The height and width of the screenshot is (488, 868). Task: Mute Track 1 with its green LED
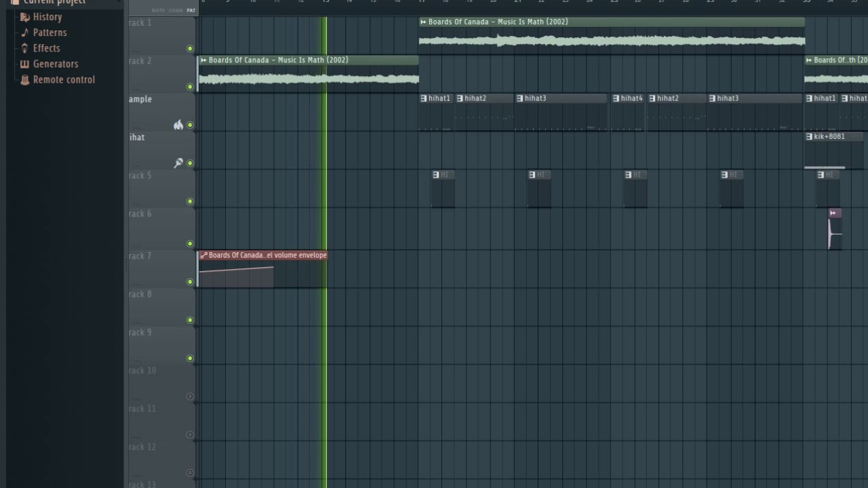pos(190,49)
